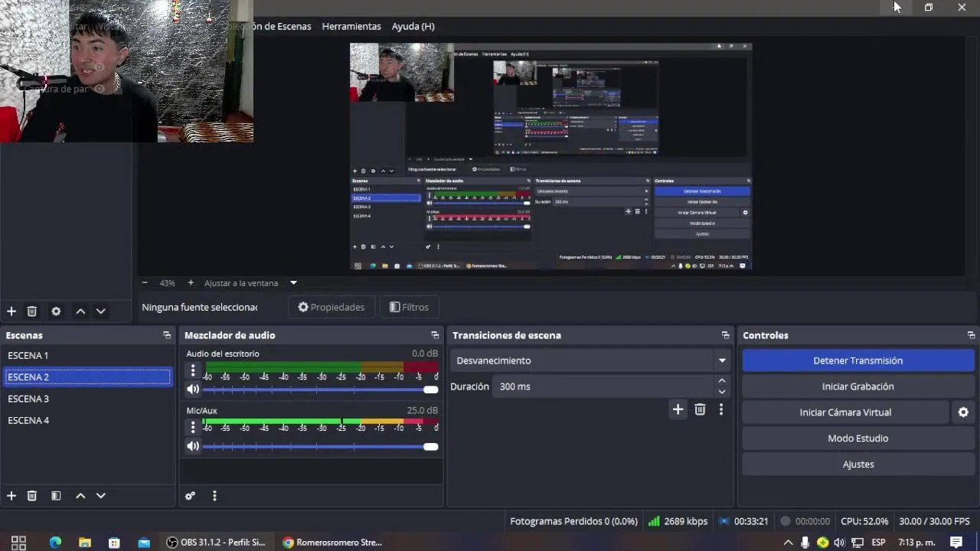Viewport: 980px width, 551px height.
Task: Move source down arrow above Escenas panel
Action: (x=100, y=311)
